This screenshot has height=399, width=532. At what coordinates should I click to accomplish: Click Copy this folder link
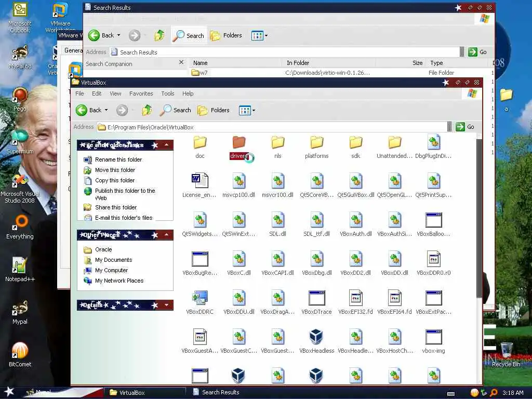click(115, 180)
